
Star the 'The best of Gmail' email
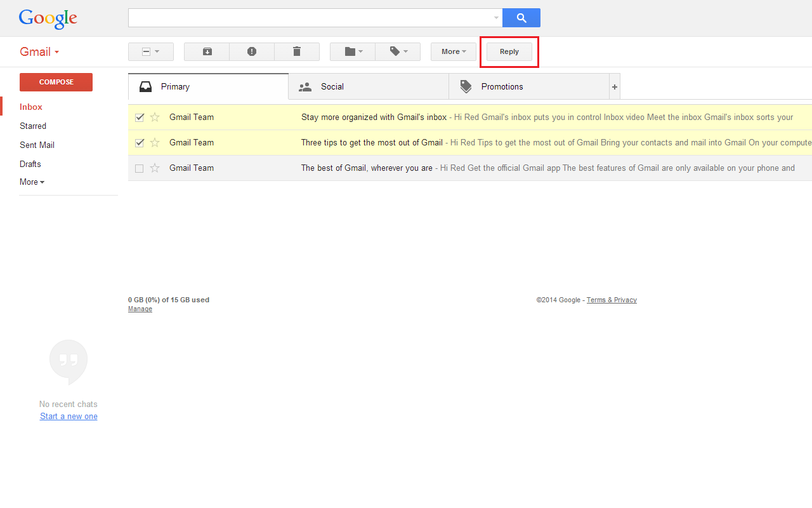155,168
